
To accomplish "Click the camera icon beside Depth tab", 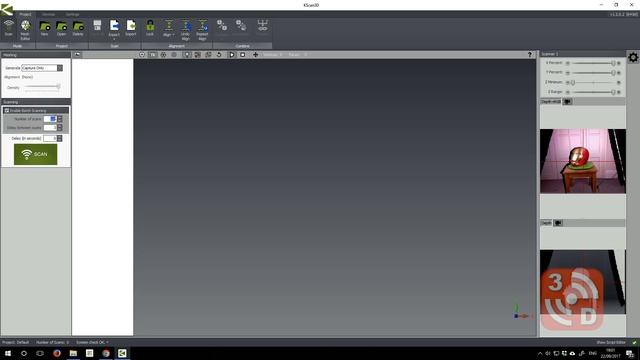I will [x=558, y=223].
